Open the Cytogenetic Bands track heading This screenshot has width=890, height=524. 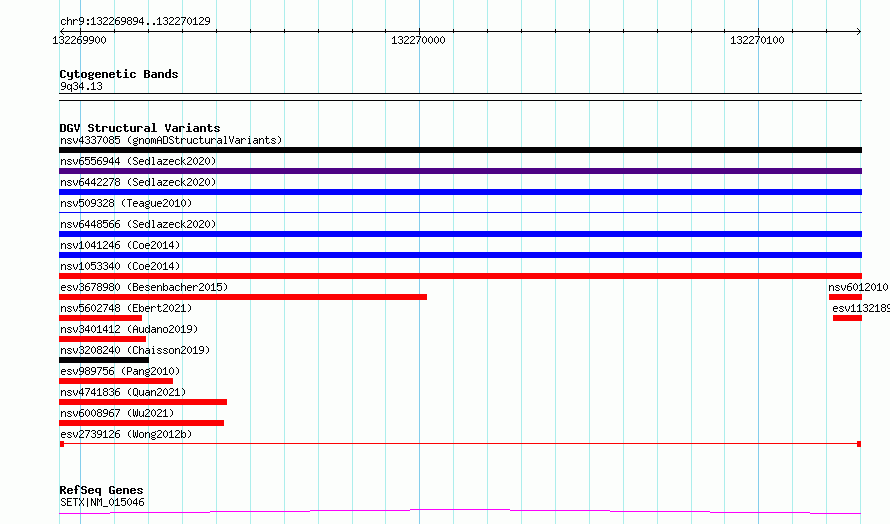point(119,74)
